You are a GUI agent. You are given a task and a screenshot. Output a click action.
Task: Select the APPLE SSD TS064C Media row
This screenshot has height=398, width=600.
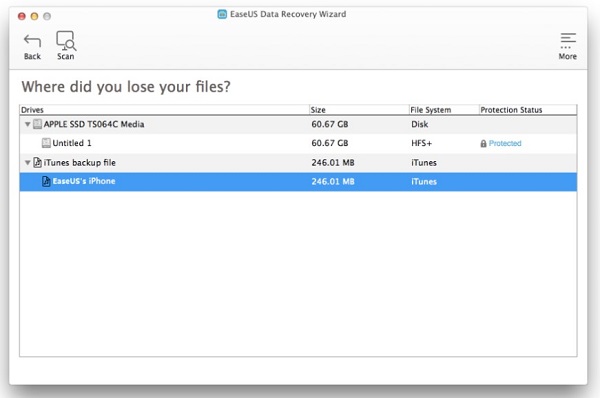tap(298, 124)
